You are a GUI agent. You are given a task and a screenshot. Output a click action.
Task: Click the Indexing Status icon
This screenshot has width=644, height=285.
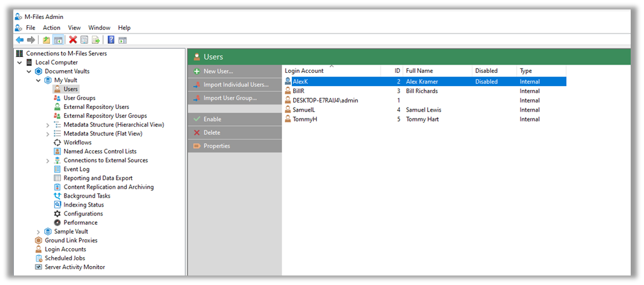[58, 205]
